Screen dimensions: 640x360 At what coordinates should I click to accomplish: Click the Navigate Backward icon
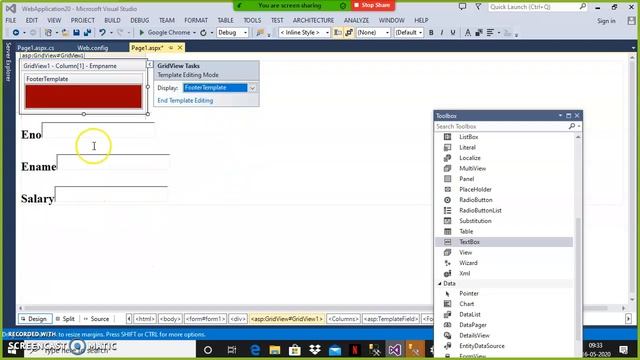click(16, 33)
